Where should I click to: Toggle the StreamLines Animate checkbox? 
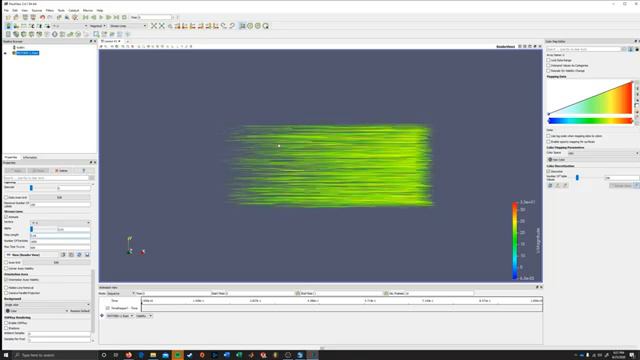click(6, 217)
